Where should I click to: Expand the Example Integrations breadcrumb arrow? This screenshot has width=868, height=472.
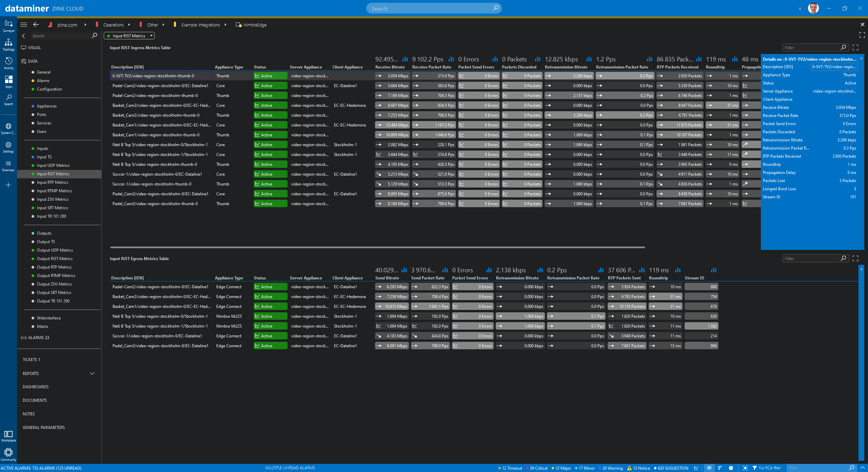(225, 25)
